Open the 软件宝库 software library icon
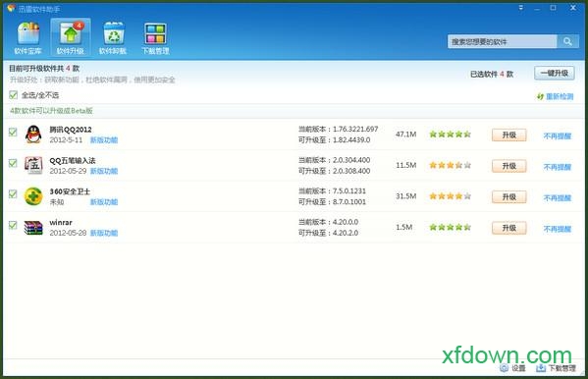This screenshot has width=588, height=379. 27,33
